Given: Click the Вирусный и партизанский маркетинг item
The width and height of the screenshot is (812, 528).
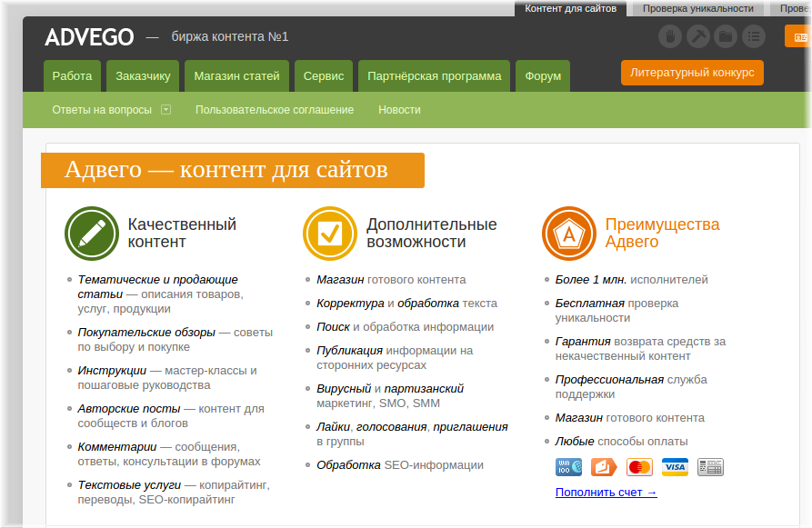Looking at the screenshot, I should pos(390,396).
